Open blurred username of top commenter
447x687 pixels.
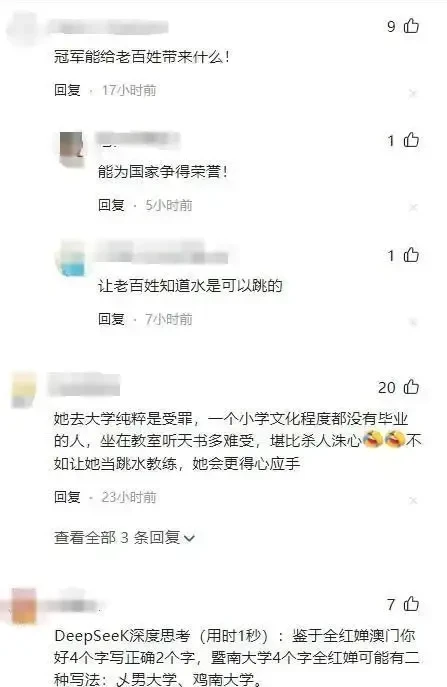click(109, 26)
